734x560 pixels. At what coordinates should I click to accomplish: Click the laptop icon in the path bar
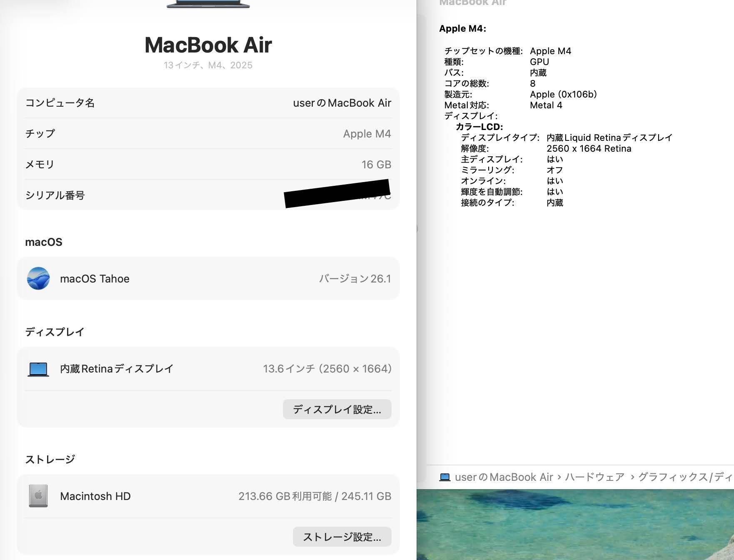coord(445,477)
